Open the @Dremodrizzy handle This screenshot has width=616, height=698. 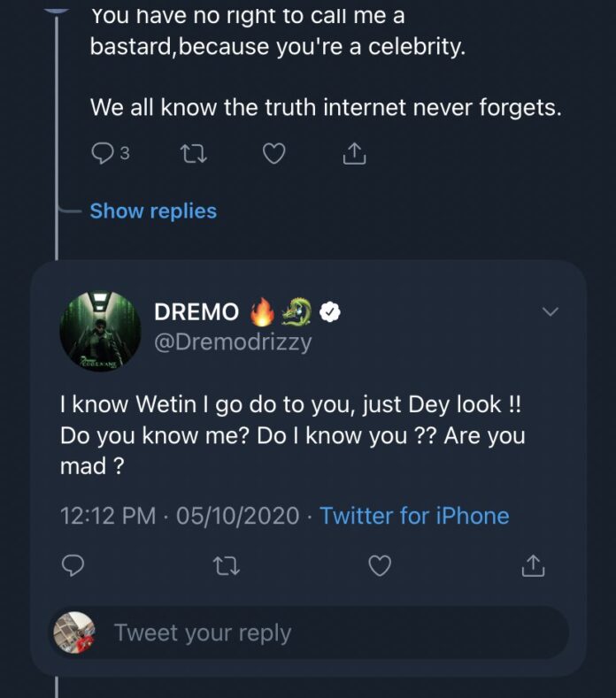233,341
